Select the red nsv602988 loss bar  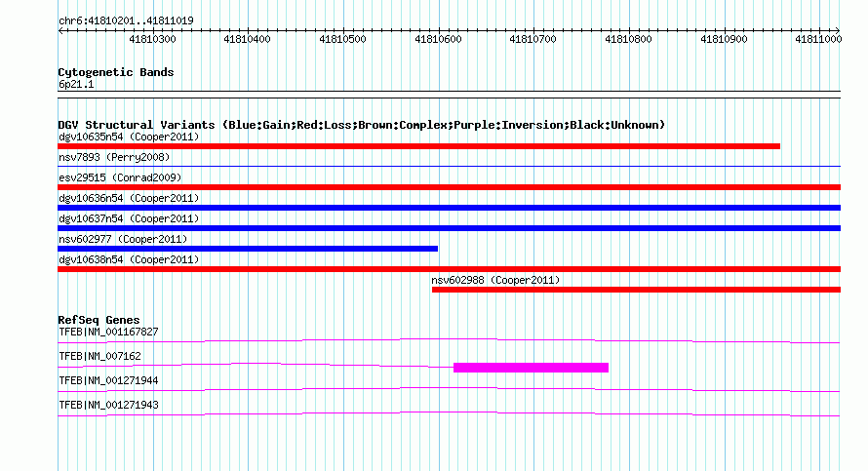[x=636, y=290]
